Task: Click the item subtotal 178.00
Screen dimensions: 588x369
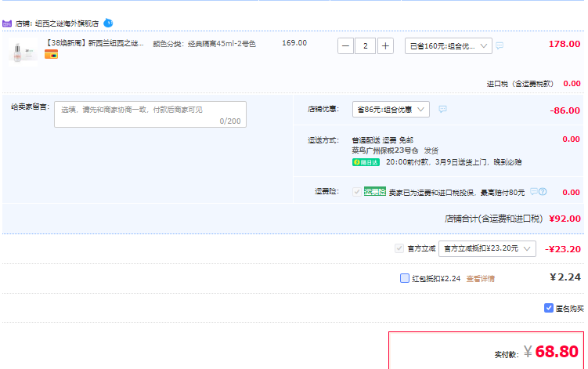Action: [565, 44]
